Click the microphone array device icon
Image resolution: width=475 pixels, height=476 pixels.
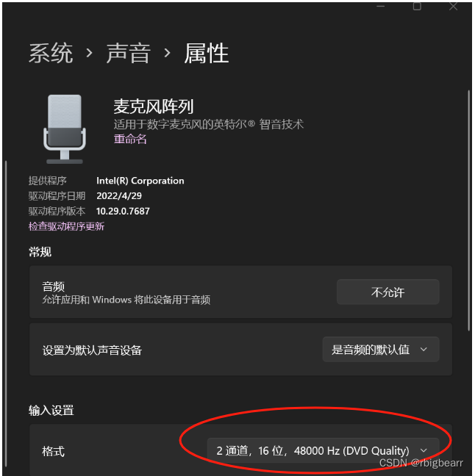pyautogui.click(x=65, y=129)
